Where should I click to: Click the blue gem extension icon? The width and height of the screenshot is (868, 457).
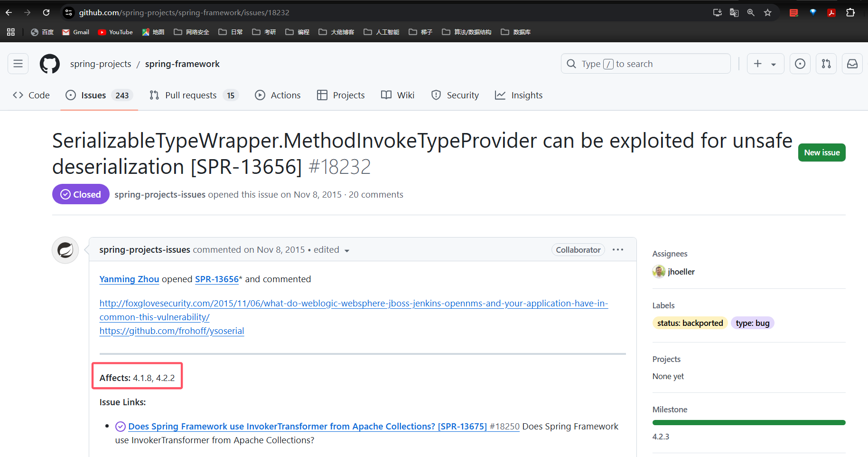click(x=813, y=12)
